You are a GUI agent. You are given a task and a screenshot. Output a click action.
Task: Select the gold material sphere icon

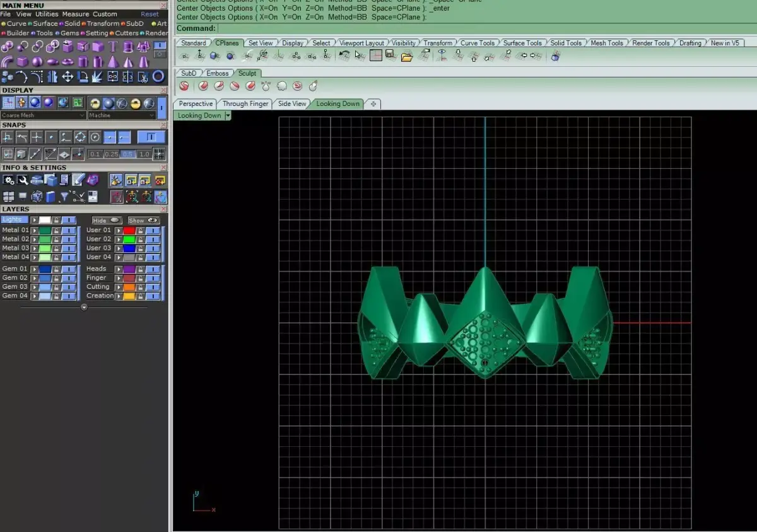(x=136, y=103)
